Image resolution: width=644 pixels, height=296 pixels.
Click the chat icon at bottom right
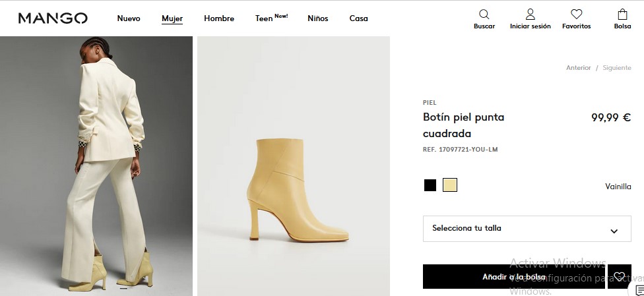pos(639,291)
